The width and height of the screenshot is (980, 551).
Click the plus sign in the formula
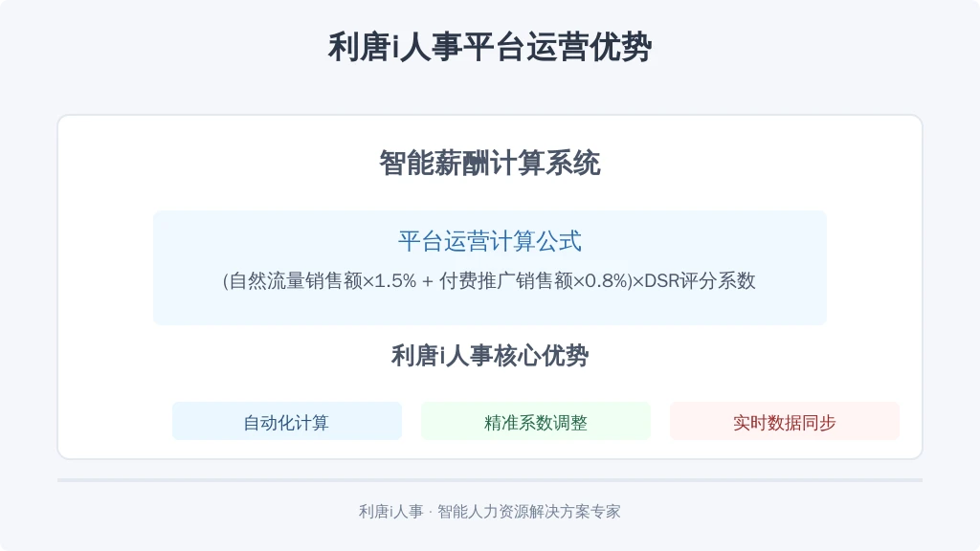tap(428, 282)
